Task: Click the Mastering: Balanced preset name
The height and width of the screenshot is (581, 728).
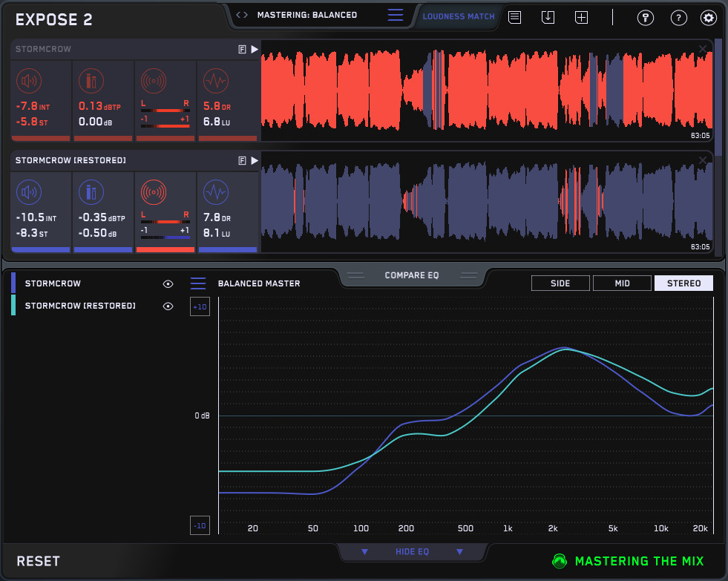Action: coord(307,15)
